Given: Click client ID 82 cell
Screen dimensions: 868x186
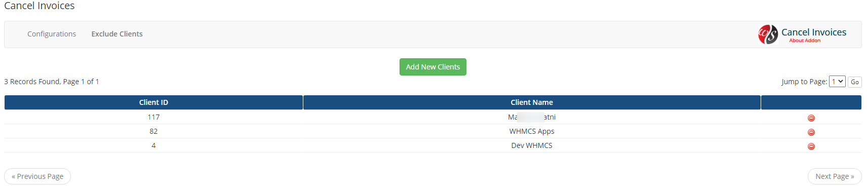Looking at the screenshot, I should (x=153, y=131).
